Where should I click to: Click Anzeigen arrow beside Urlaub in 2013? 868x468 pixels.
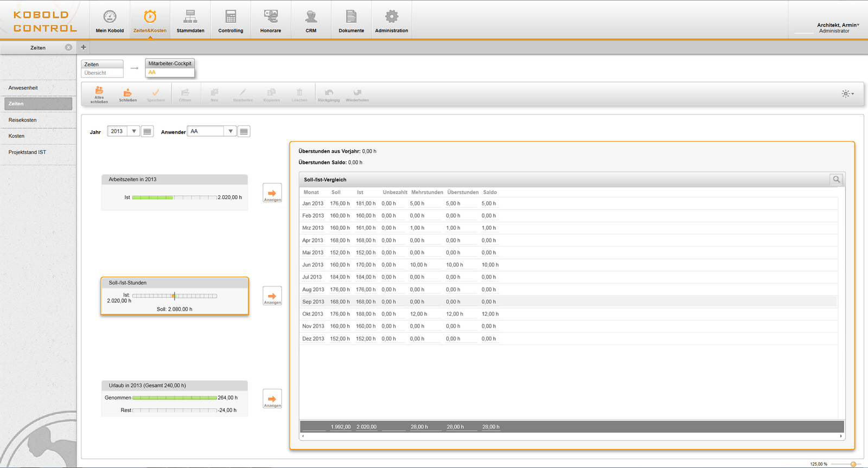pyautogui.click(x=272, y=399)
